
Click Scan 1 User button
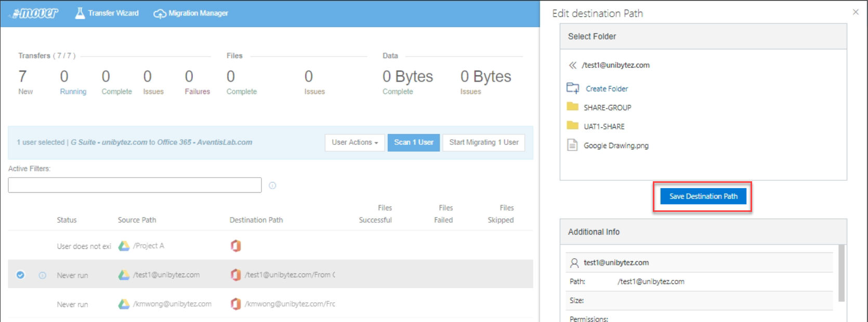coord(414,142)
